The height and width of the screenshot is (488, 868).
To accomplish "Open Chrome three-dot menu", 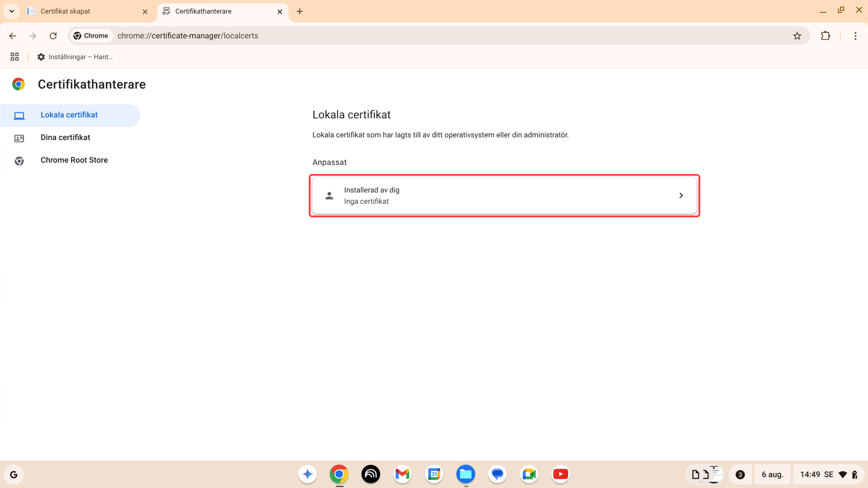I will point(855,36).
